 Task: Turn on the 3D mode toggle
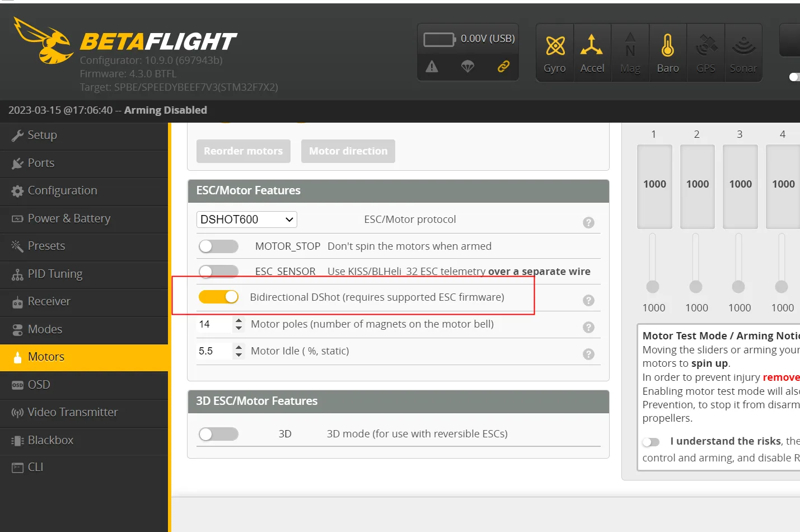point(218,434)
